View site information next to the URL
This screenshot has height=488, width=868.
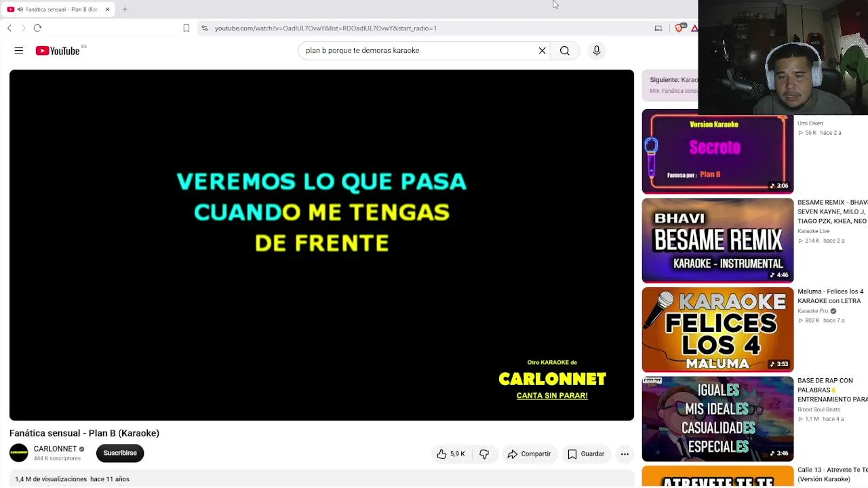tap(205, 28)
